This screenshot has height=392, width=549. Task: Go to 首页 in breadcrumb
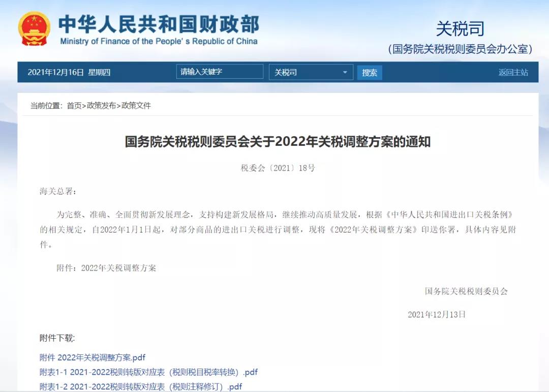click(x=74, y=106)
